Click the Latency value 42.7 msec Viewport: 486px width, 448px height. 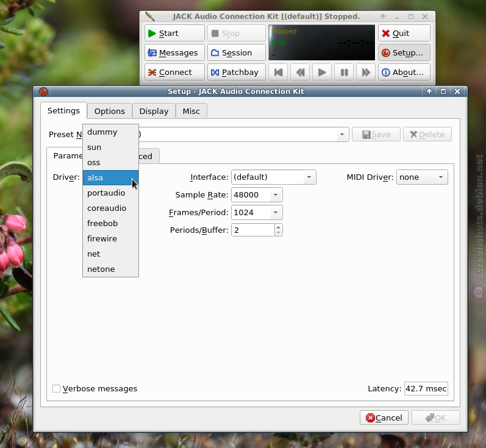[426, 388]
